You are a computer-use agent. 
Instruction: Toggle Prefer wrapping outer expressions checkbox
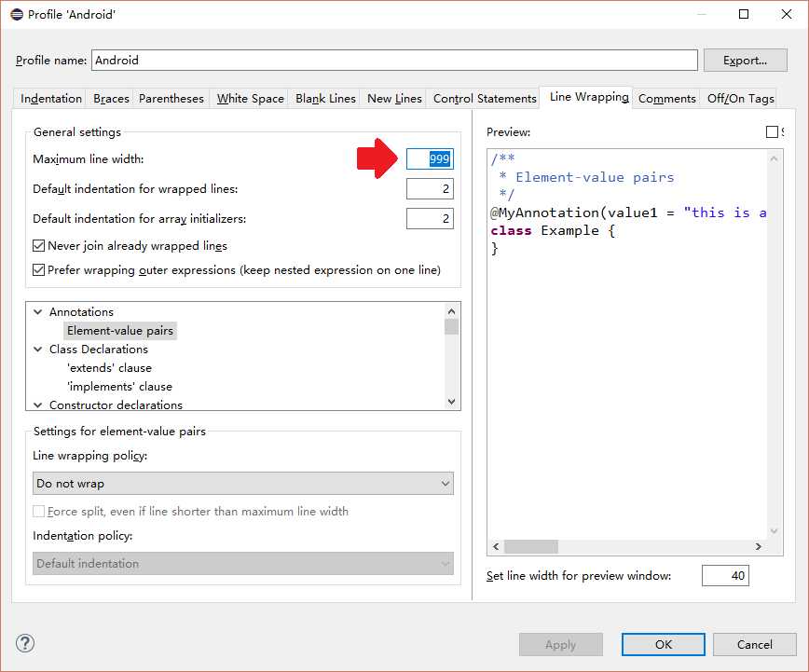(x=39, y=270)
